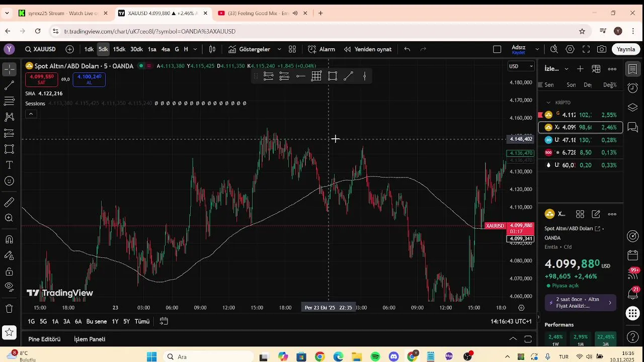Open the object tree layers icon
Viewport: 644px width, 362px height.
pyautogui.click(x=633, y=108)
